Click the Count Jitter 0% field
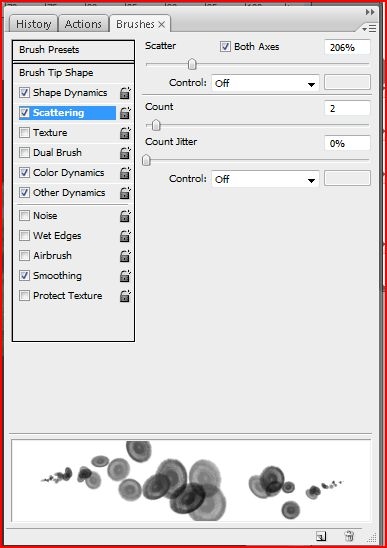Screen dimensions: 387x548 347,143
